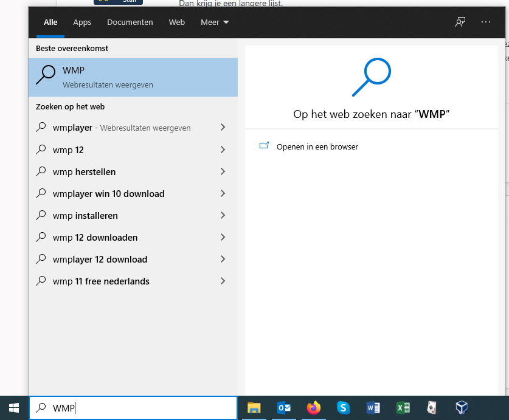The image size is (509, 420).
Task: Choose the 'wmplayer 12 download' suggestion
Action: [x=100, y=260]
